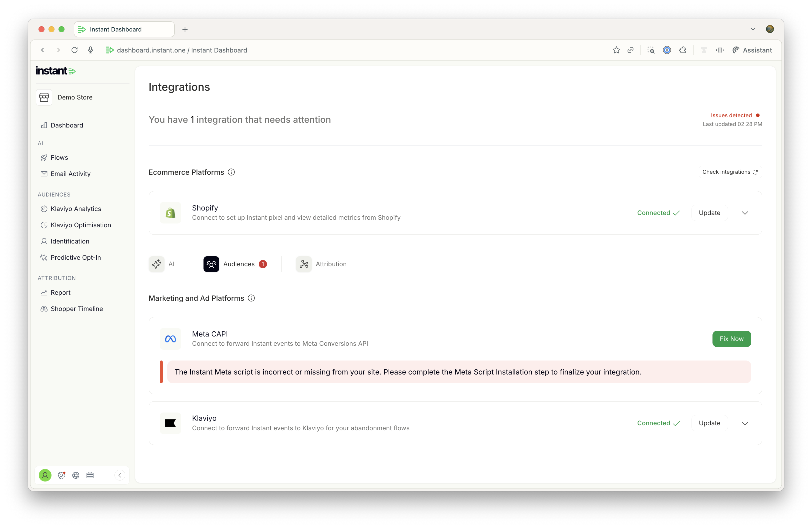Click the Issues detected status
Image resolution: width=812 pixels, height=528 pixels.
point(735,115)
